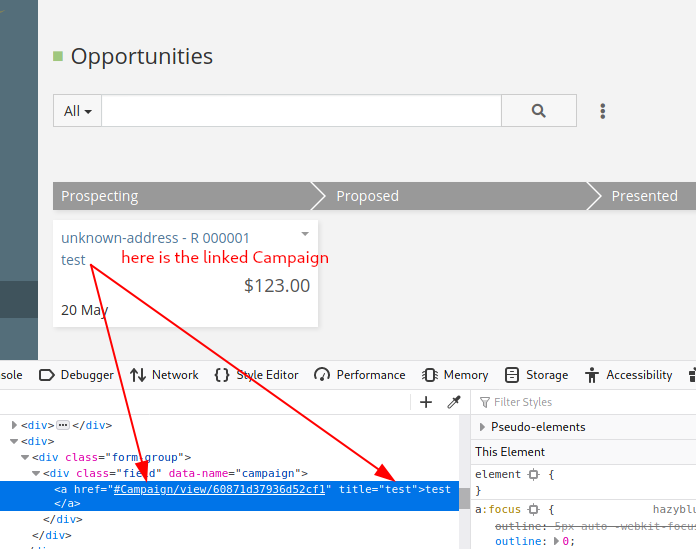Click the target icon beside the a:focus selector

[x=534, y=509]
